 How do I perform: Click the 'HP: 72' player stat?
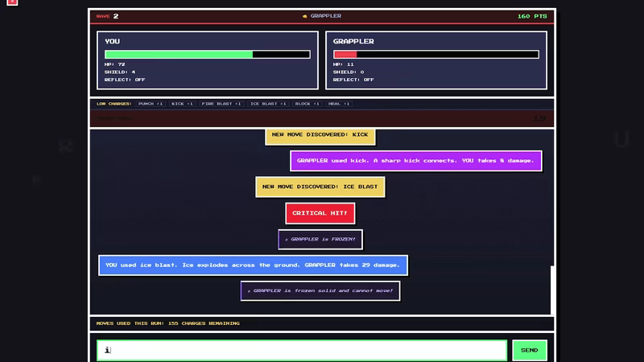[x=114, y=64]
